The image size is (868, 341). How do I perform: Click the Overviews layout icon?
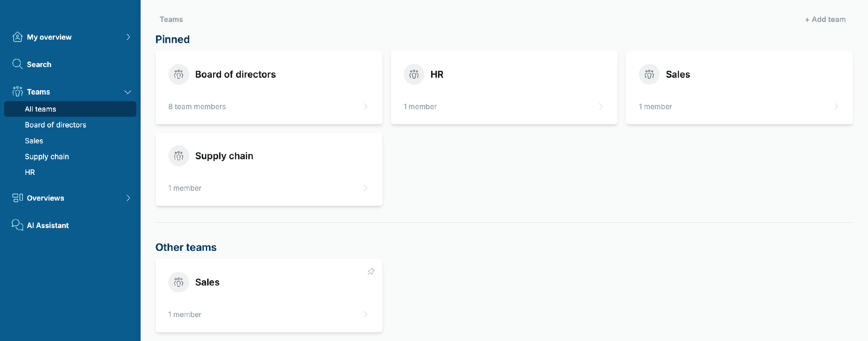tap(18, 198)
